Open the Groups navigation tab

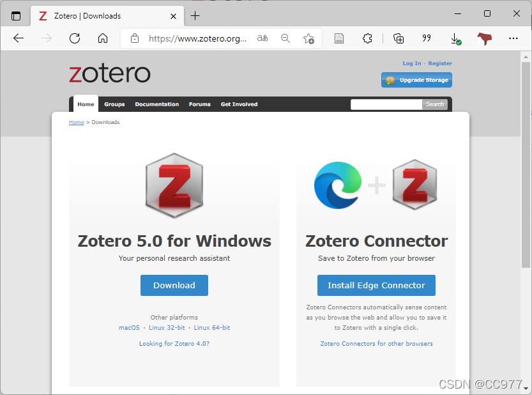[x=114, y=104]
